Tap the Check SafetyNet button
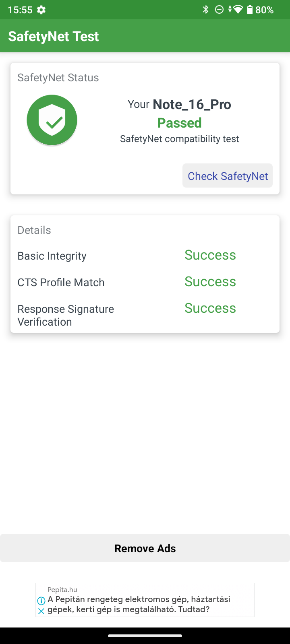The width and height of the screenshot is (290, 644). click(228, 176)
